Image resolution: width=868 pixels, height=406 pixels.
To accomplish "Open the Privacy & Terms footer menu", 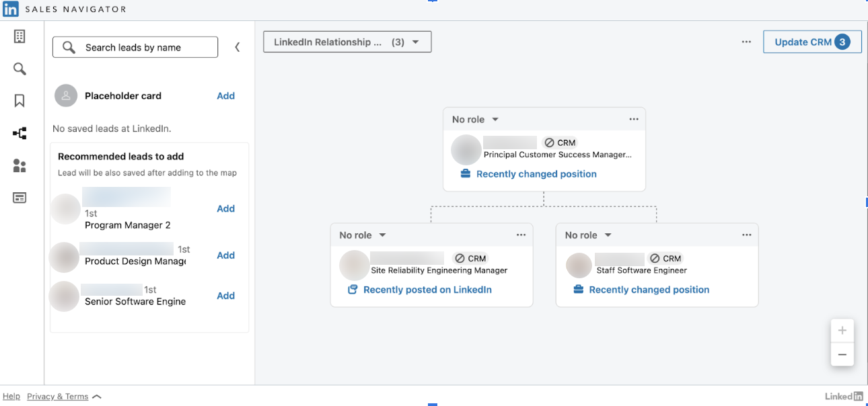I will (x=64, y=397).
